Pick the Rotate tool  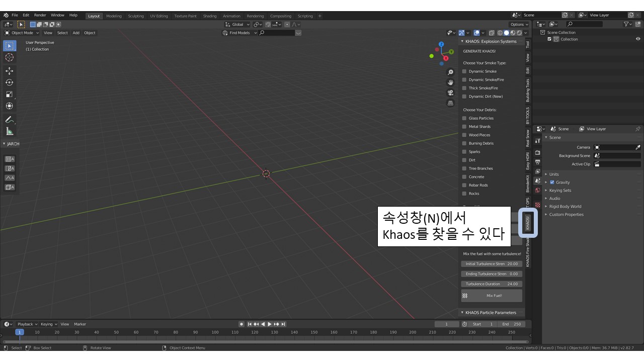(10, 82)
